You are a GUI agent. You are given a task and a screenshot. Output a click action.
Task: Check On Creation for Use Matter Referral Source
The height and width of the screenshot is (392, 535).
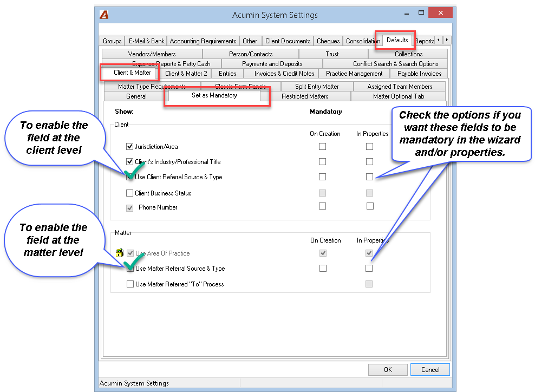pyautogui.click(x=323, y=269)
